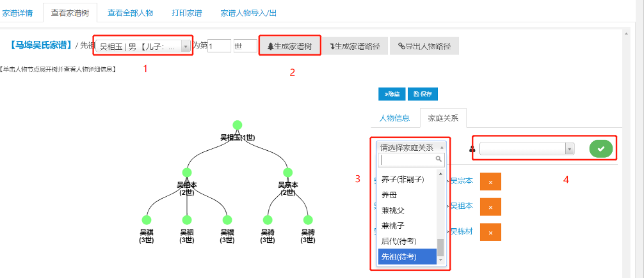Delete the 吴祖本 relation with orange X

(490, 207)
